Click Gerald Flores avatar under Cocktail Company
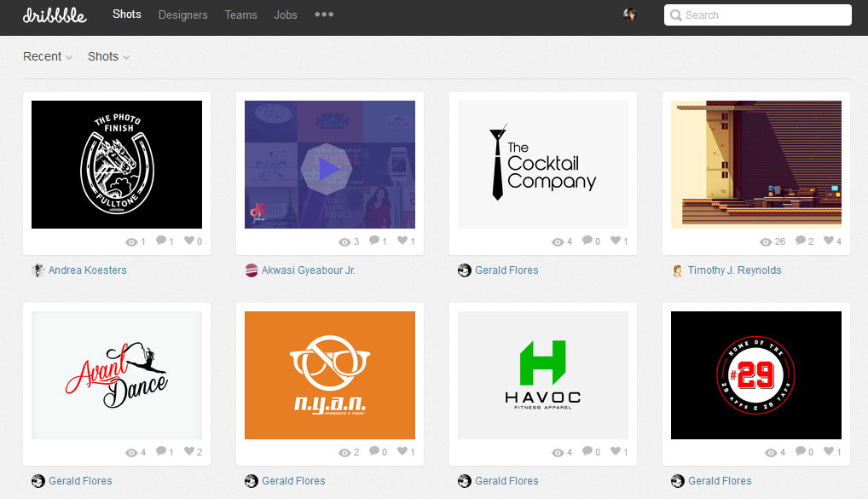The height and width of the screenshot is (499, 868). [465, 270]
